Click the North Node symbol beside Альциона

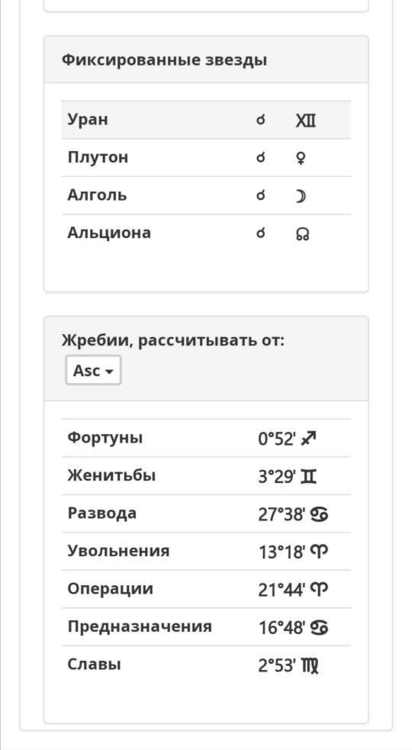302,234
